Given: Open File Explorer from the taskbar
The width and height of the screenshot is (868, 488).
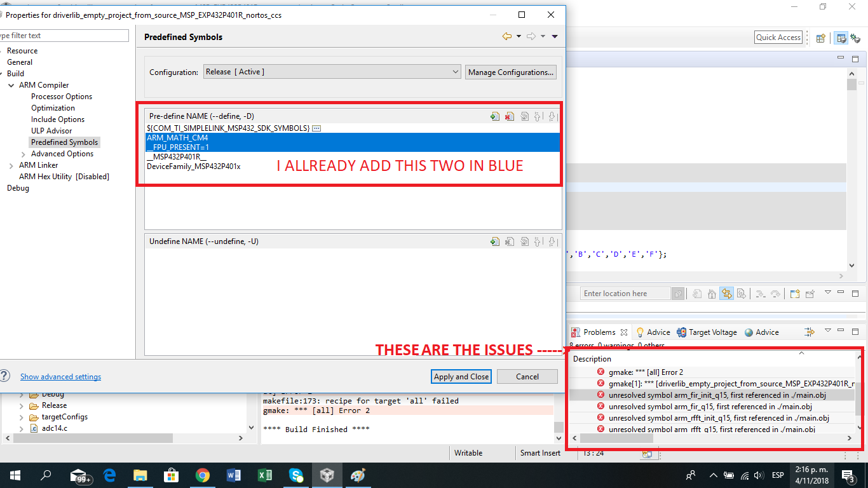Looking at the screenshot, I should click(x=140, y=475).
